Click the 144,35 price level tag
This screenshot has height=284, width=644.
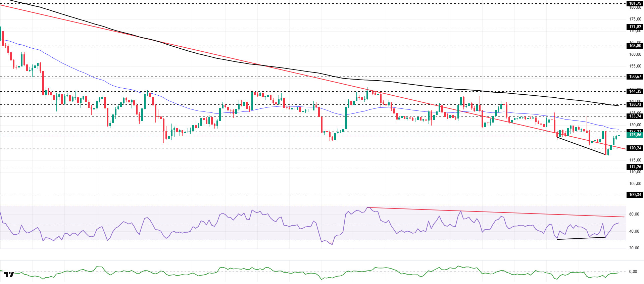click(x=635, y=91)
